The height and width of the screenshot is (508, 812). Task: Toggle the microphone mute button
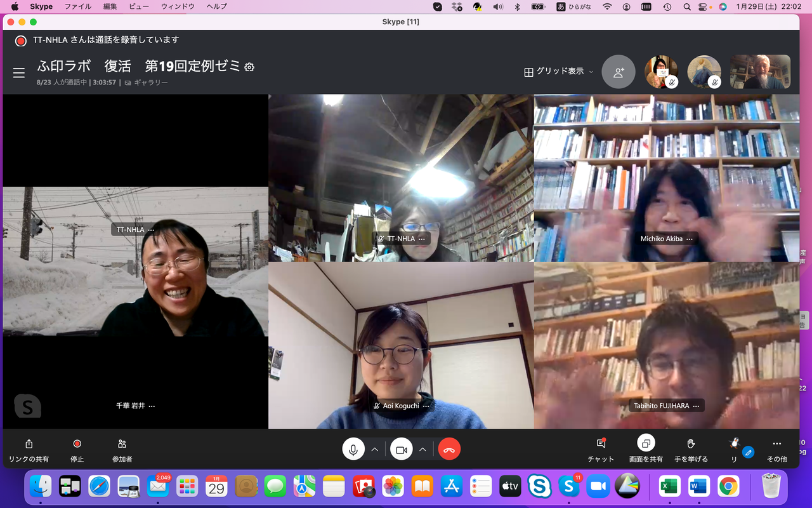click(x=353, y=450)
